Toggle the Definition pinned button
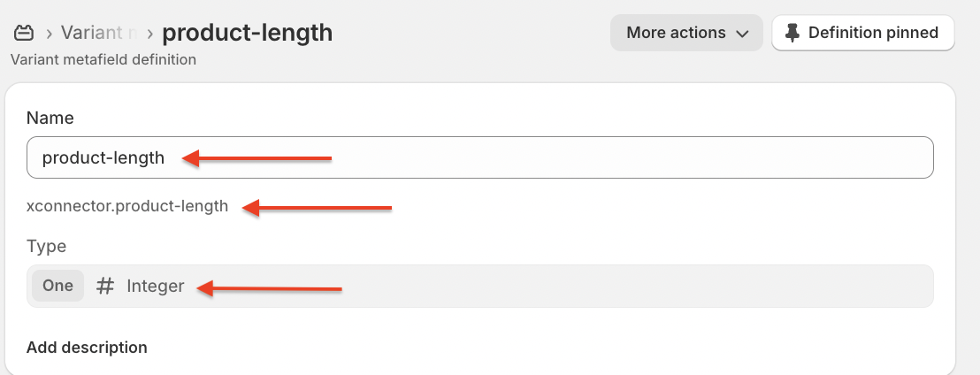This screenshot has height=375, width=980. [863, 33]
